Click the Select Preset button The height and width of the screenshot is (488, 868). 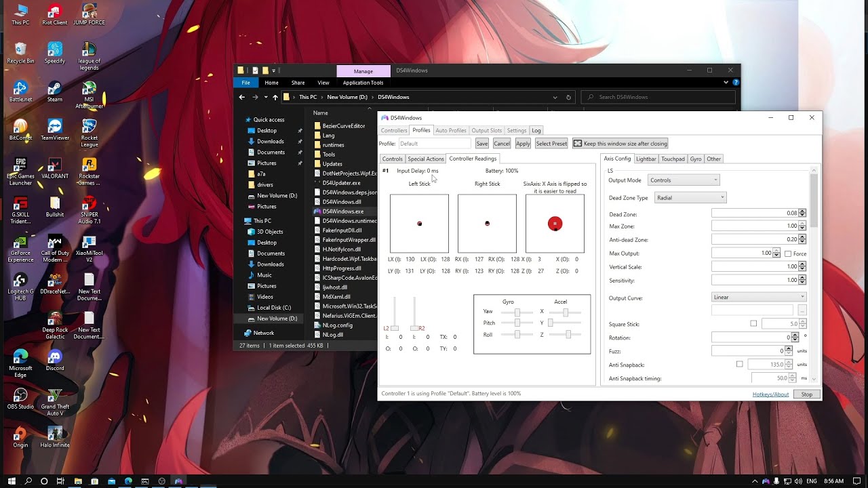coord(551,144)
